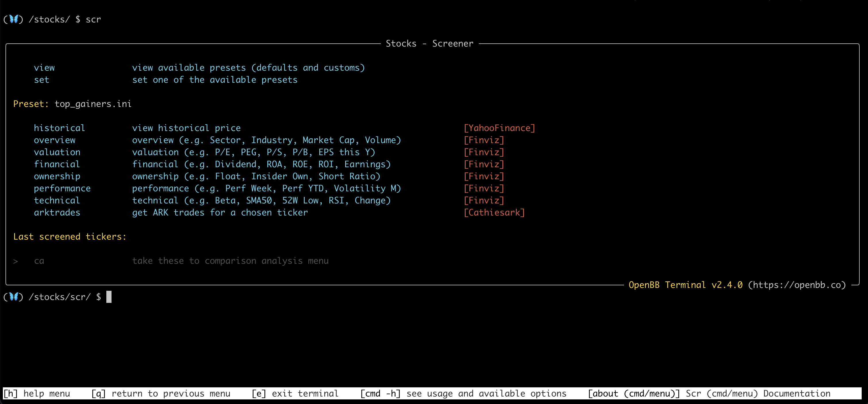Click 'get ARK trades for a chosen ticker'
The width and height of the screenshot is (868, 404).
pos(220,213)
